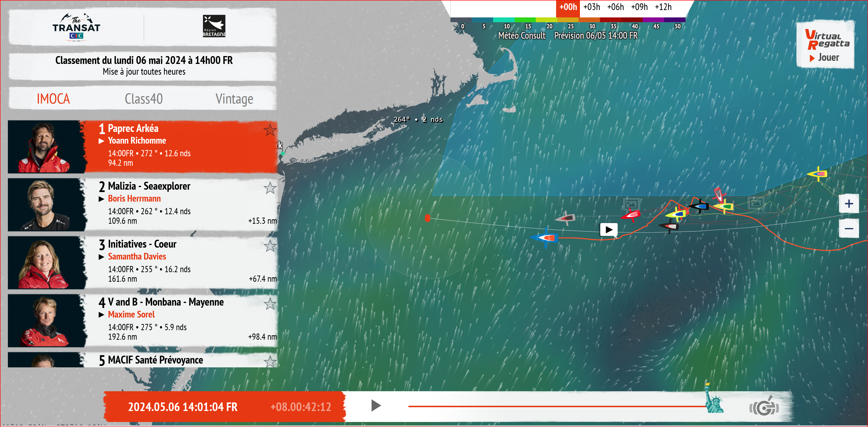The image size is (868, 427).
Task: Select the +00h forecast offset
Action: pyautogui.click(x=568, y=7)
